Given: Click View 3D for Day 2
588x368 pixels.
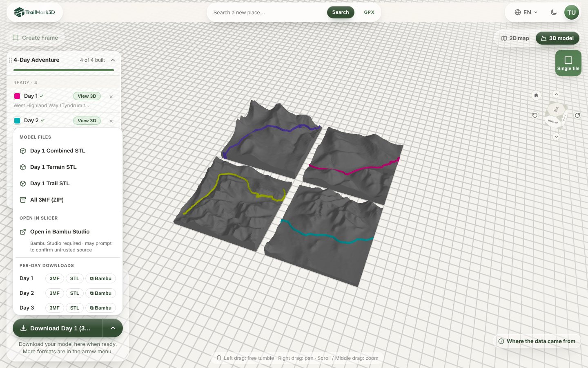Looking at the screenshot, I should click(x=87, y=121).
